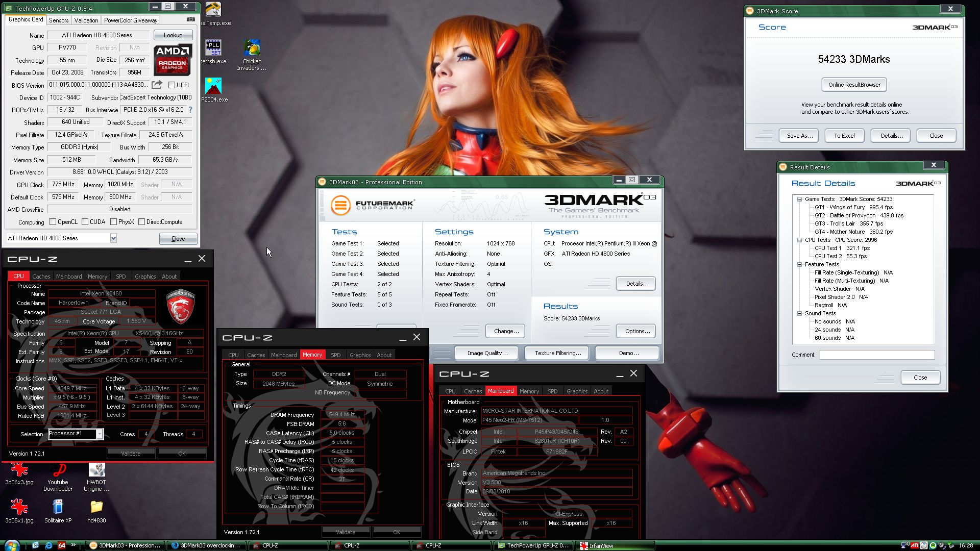
Task: Click the 3DMark03 overclocking taskbar item
Action: [x=206, y=545]
